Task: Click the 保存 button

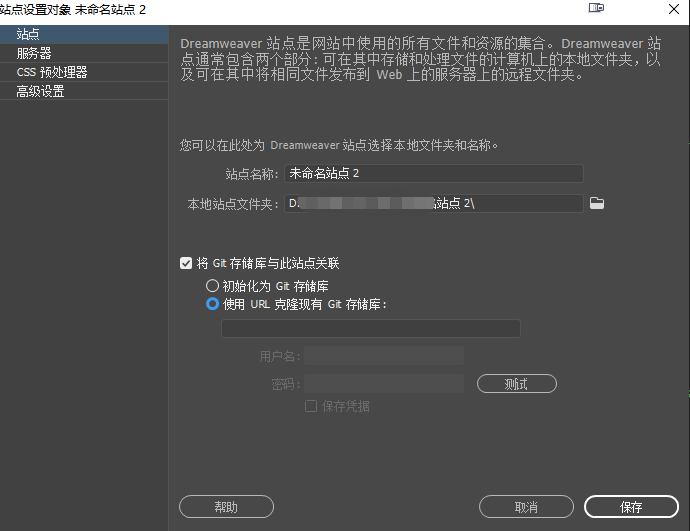Action: [631, 507]
